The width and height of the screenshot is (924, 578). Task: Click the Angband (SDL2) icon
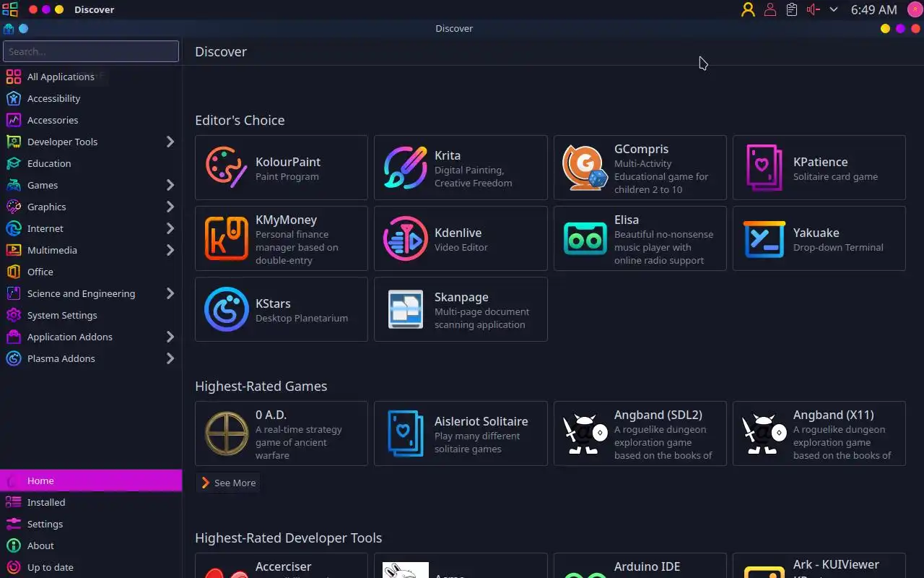click(585, 433)
